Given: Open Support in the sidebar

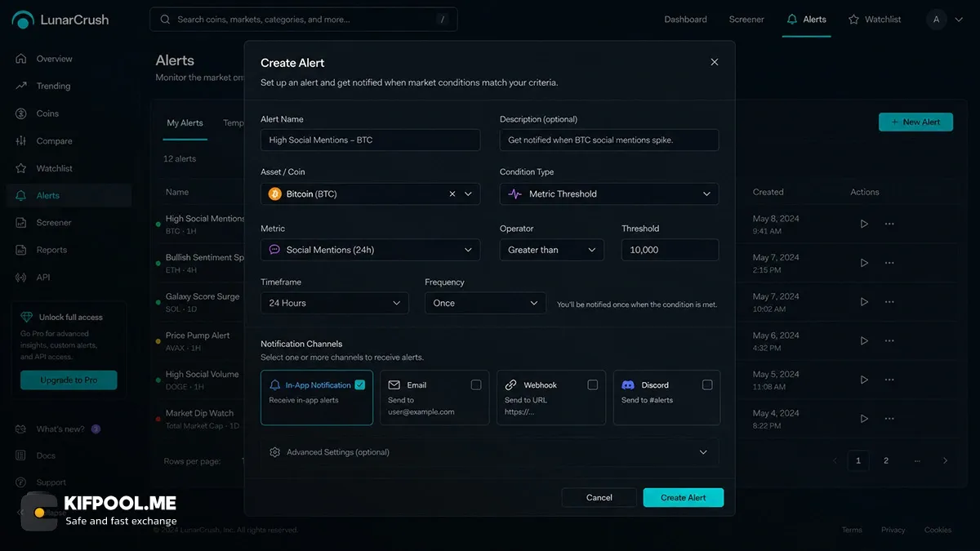Looking at the screenshot, I should coord(51,482).
